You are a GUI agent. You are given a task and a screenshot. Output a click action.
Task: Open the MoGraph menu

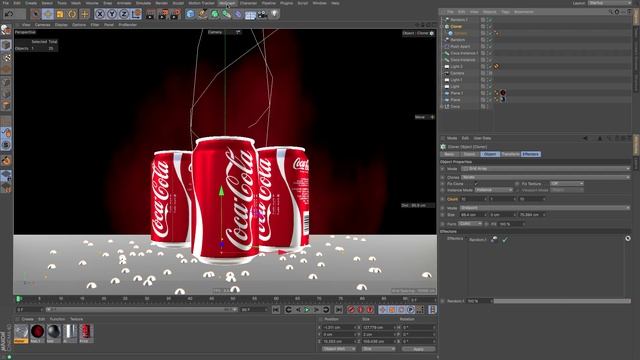tap(227, 3)
